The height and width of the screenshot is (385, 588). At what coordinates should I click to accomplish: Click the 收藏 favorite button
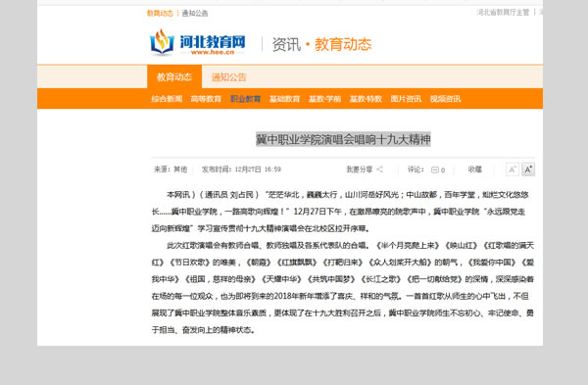[474, 169]
